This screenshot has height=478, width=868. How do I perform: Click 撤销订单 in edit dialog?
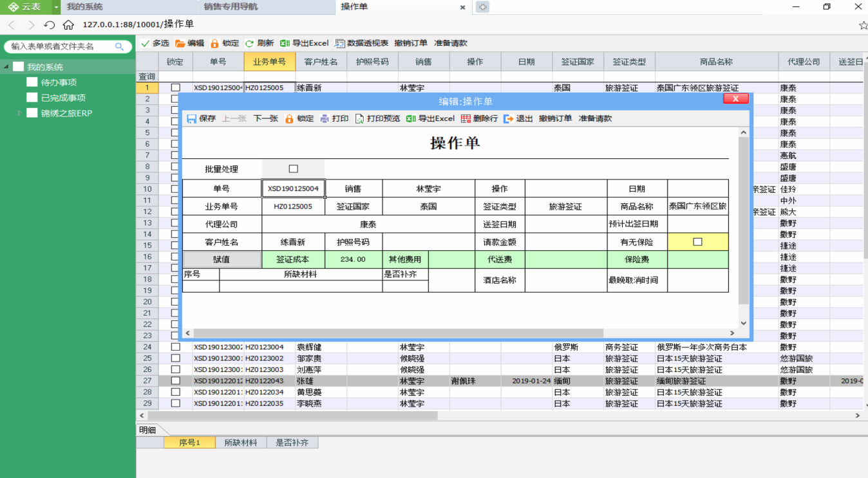point(555,118)
